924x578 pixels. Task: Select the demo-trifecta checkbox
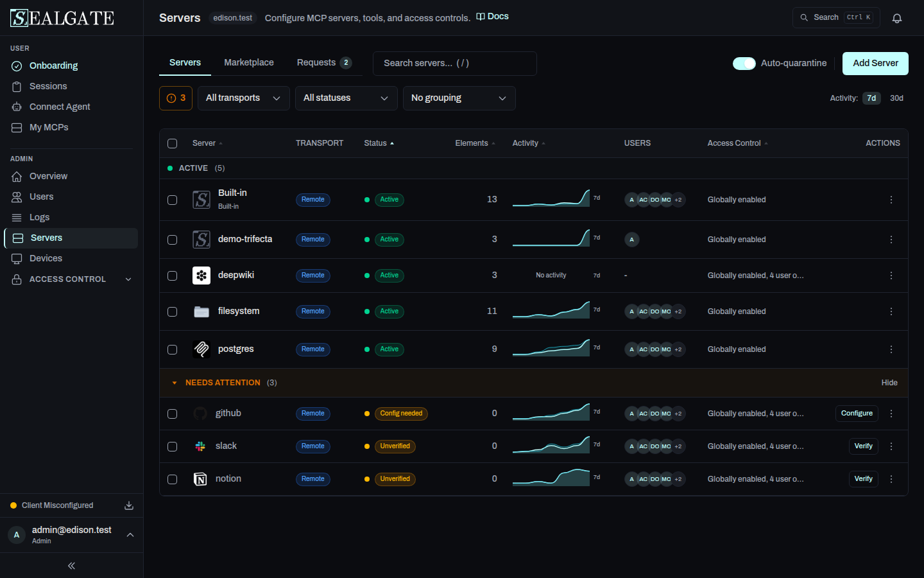(x=173, y=240)
